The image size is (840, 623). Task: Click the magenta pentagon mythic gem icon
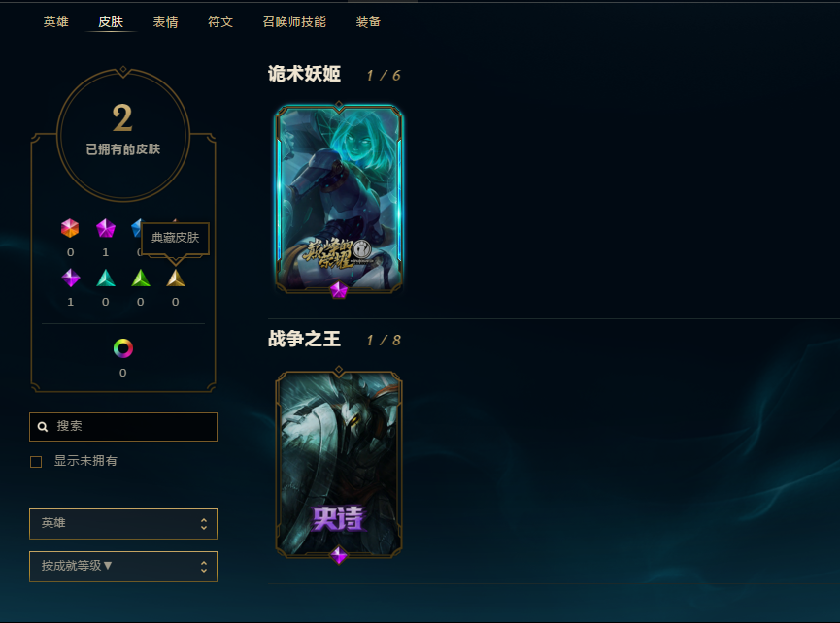coord(106,229)
